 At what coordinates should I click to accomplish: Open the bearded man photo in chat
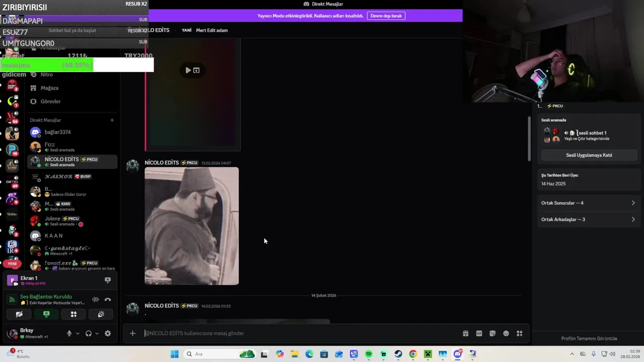click(192, 226)
